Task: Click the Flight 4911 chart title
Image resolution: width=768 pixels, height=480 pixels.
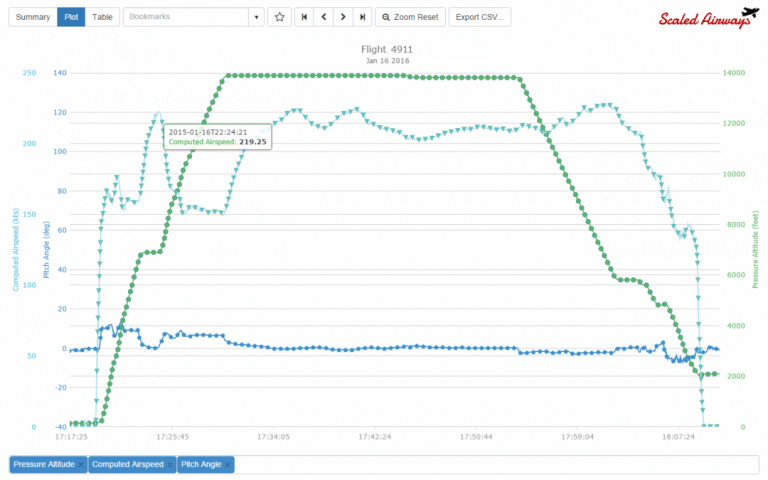Action: click(x=385, y=48)
